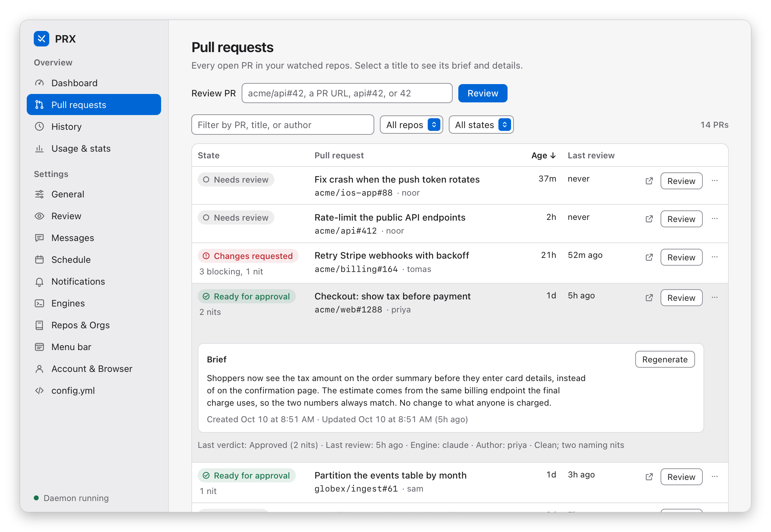Open Notifications settings
The image size is (771, 532).
click(x=94, y=281)
